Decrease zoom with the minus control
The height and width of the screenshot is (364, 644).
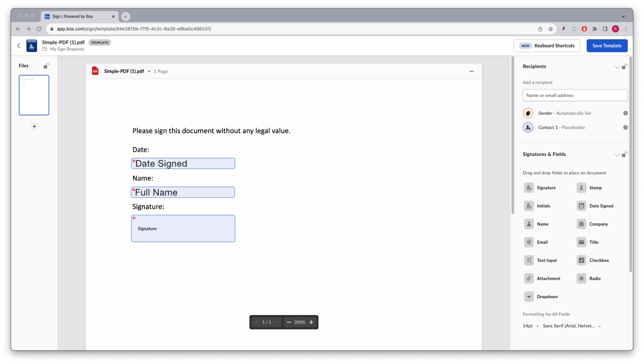coord(289,322)
